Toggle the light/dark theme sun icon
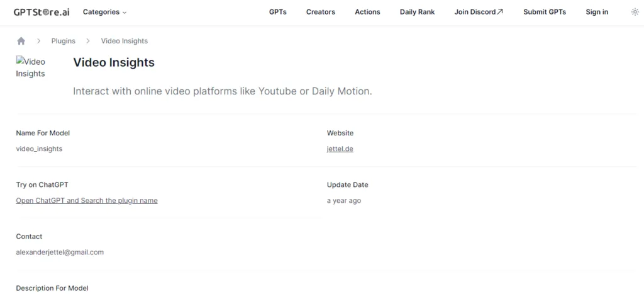 click(x=635, y=12)
